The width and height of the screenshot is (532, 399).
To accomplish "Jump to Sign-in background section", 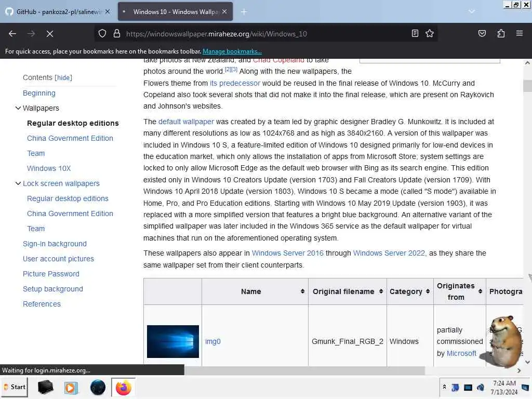I will click(55, 244).
